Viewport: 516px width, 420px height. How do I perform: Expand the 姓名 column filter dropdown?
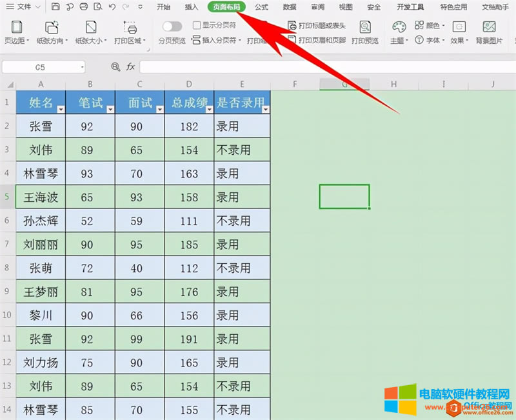59,110
